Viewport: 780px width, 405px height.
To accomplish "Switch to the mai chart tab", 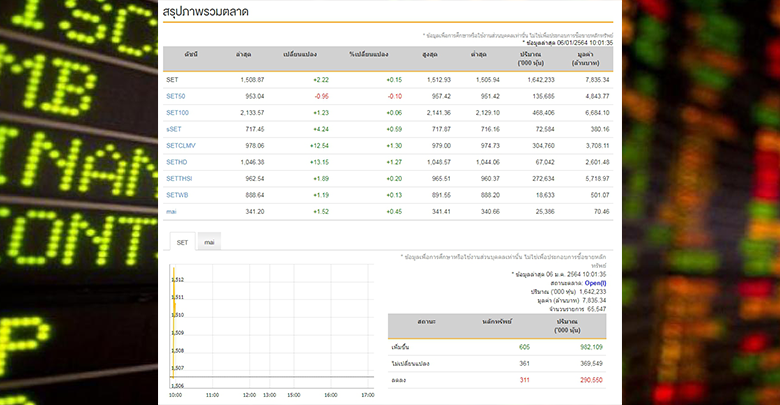I will click(210, 242).
